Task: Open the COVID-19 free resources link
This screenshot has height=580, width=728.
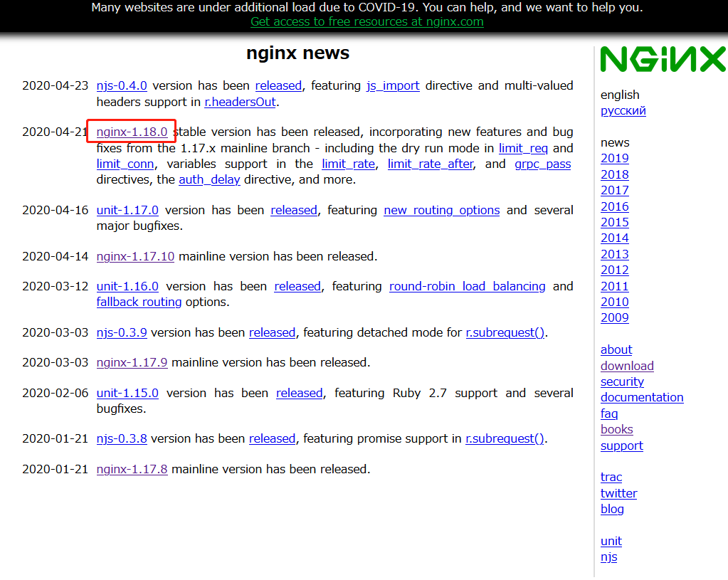Action: (366, 21)
